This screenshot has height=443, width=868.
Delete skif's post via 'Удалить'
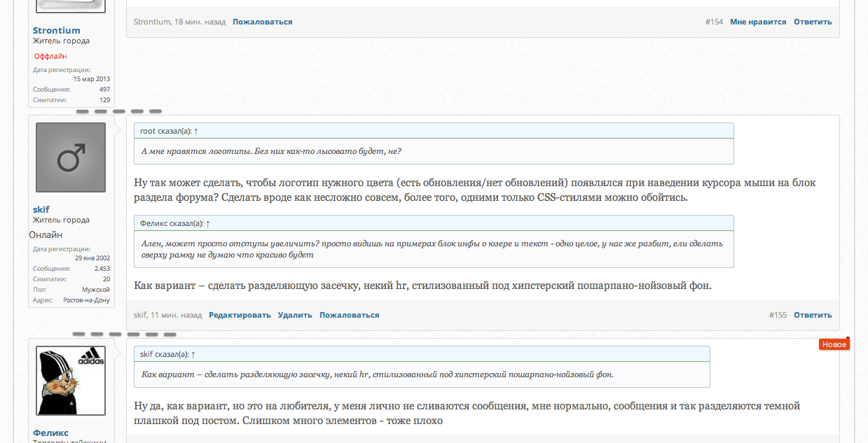pos(295,315)
